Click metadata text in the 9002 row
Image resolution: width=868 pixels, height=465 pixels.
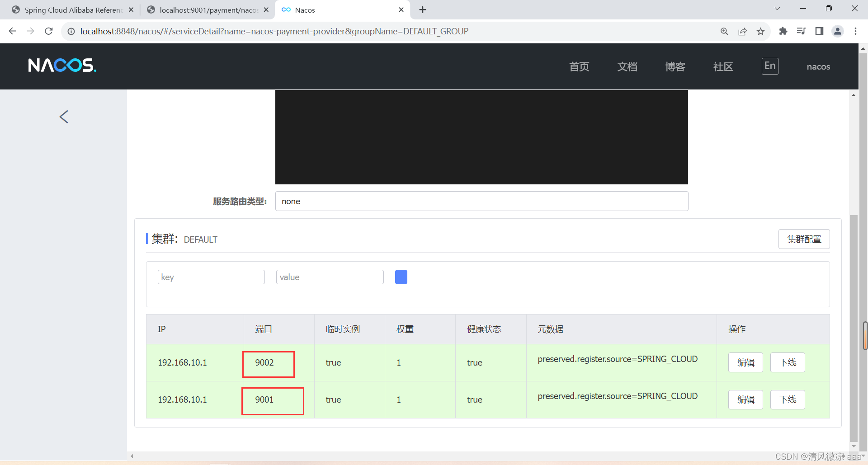click(x=618, y=359)
